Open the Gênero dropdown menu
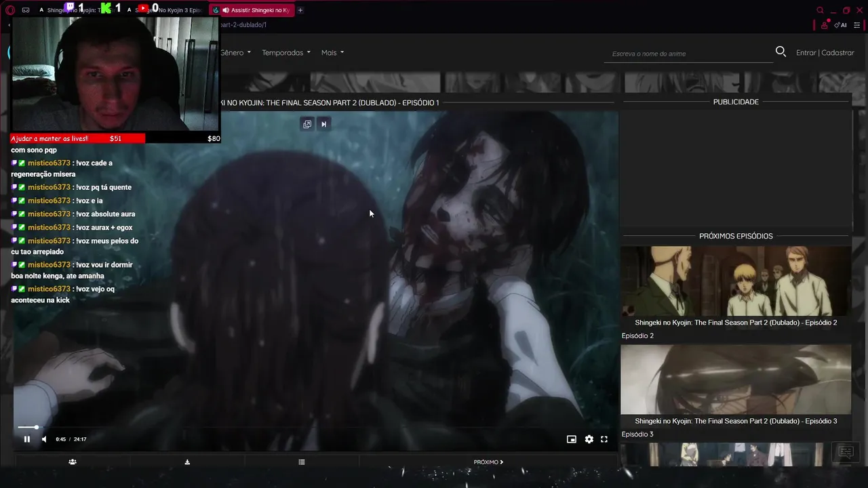868x488 pixels. coord(235,53)
